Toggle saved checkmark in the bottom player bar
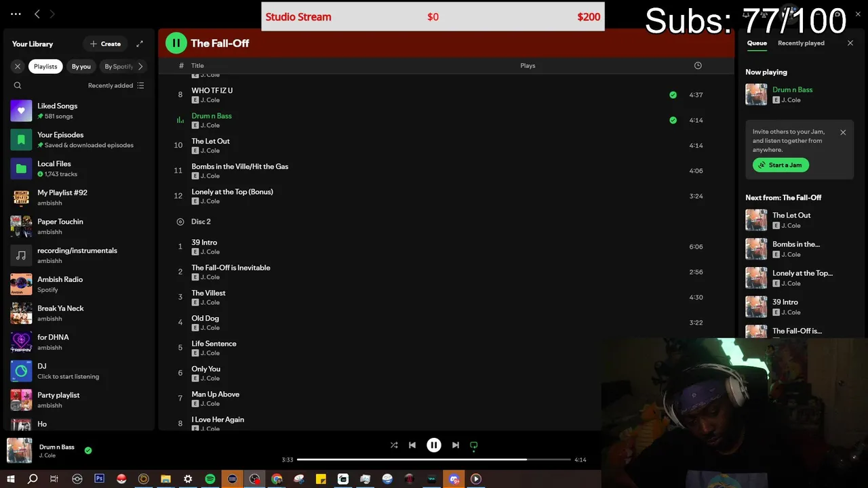This screenshot has width=868, height=488. point(88,450)
